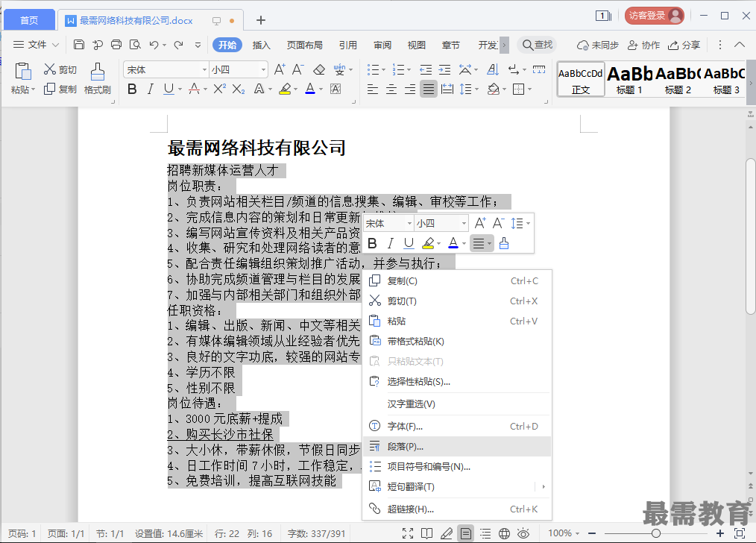The height and width of the screenshot is (543, 756).
Task: Increase indent in the ribbon
Action: (444, 70)
